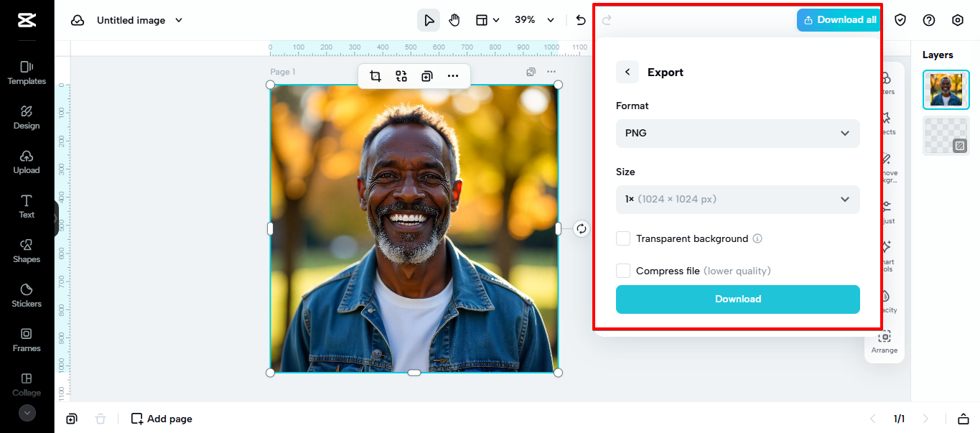Click the Download all button
The image size is (980, 433).
click(x=839, y=19)
